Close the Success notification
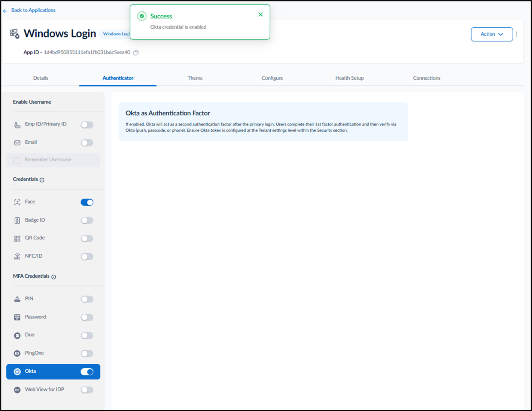532x411 pixels. (x=261, y=15)
